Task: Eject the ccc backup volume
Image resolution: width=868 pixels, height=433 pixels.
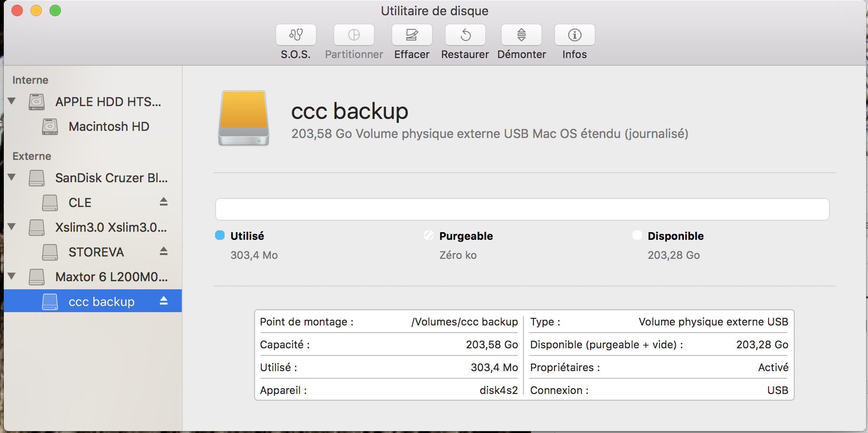Action: point(164,301)
